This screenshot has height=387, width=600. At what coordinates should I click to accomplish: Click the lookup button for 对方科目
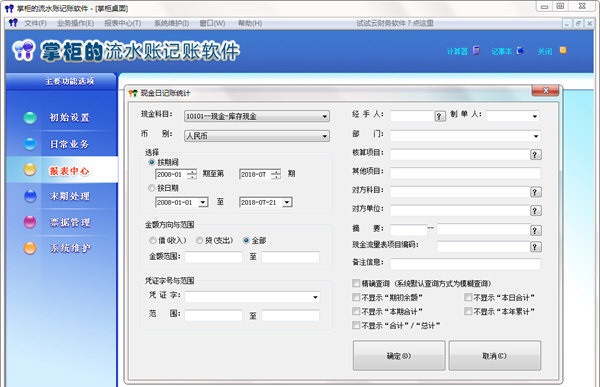(535, 192)
